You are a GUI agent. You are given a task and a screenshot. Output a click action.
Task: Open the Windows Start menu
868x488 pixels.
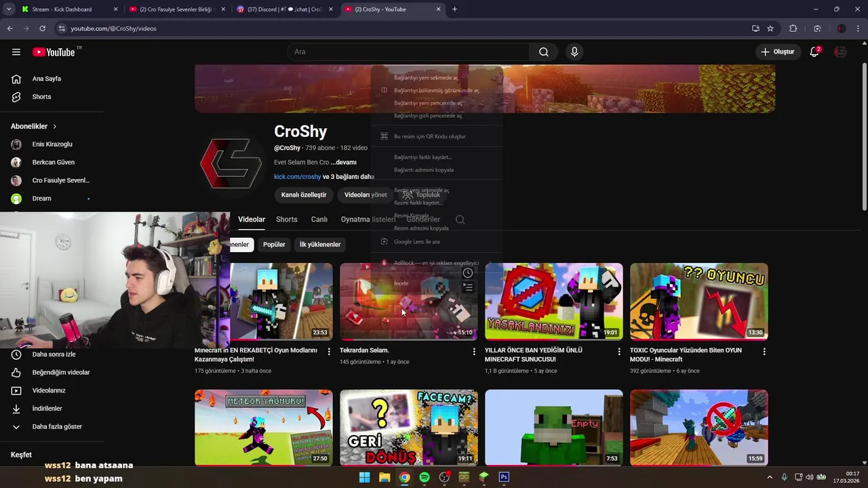[364, 477]
